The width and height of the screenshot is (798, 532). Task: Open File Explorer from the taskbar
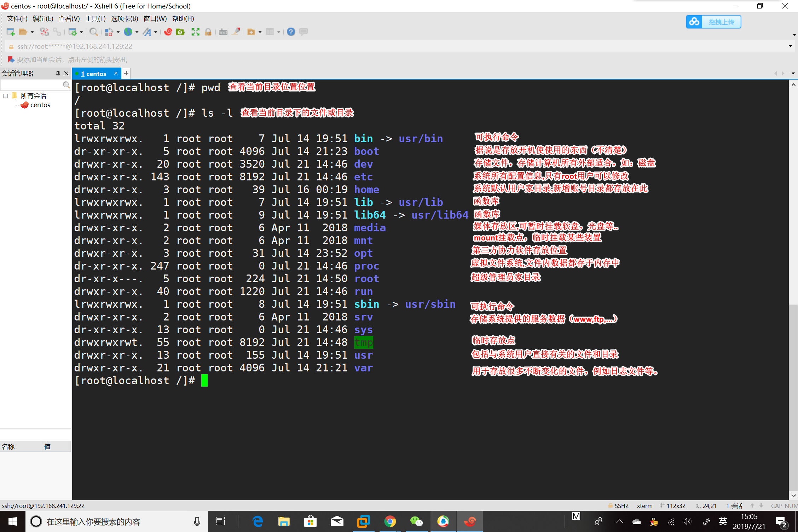tap(284, 521)
